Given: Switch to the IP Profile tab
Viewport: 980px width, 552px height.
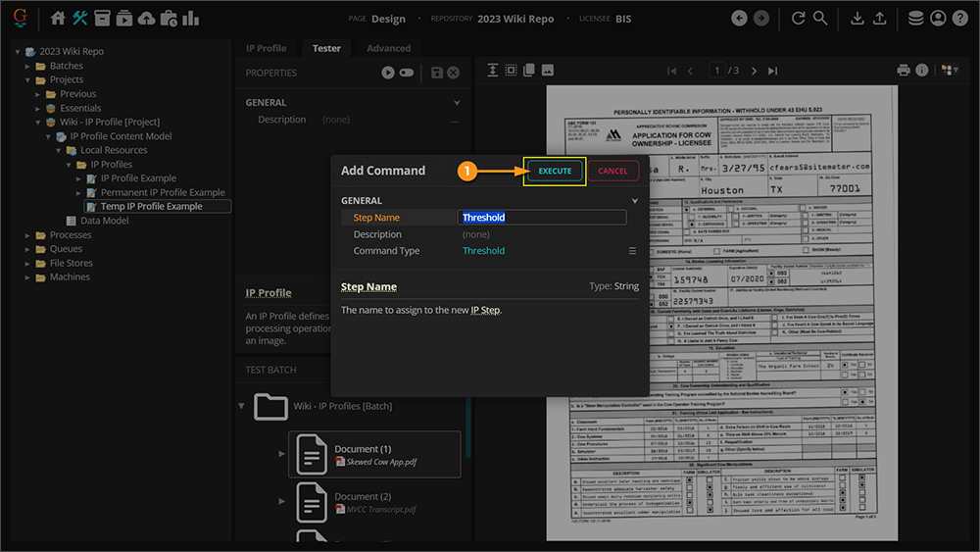Looking at the screenshot, I should [x=266, y=48].
